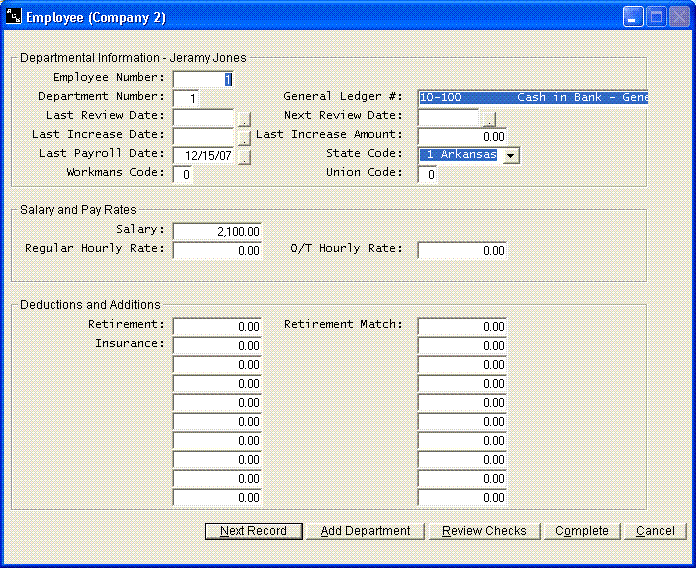Select the Retirement Match field
Image resolution: width=696 pixels, height=568 pixels.
tap(462, 326)
